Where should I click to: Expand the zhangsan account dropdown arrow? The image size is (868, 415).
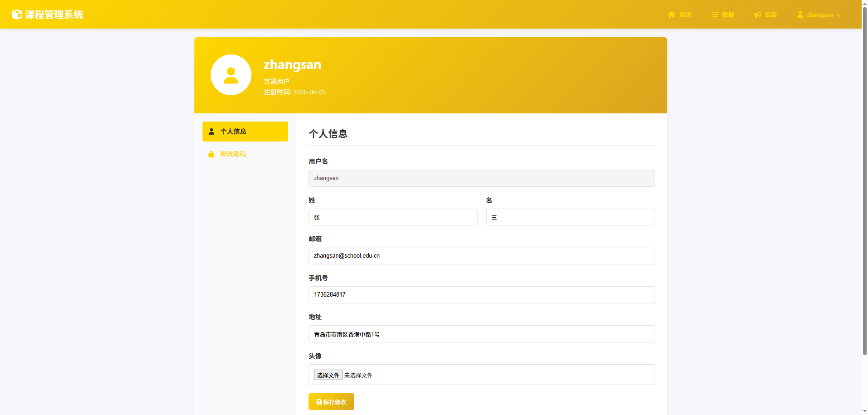click(839, 15)
